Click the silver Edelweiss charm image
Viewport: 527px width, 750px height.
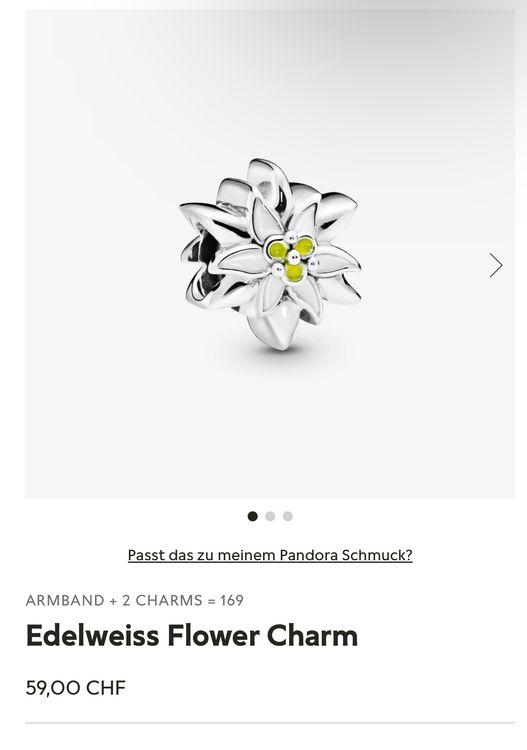(270, 254)
